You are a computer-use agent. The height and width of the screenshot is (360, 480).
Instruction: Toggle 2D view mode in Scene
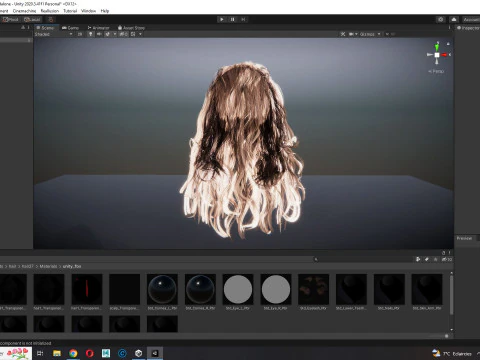(x=80, y=34)
